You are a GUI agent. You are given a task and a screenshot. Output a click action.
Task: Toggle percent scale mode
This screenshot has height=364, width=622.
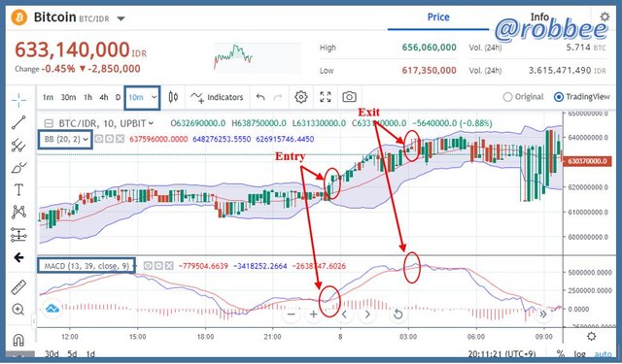tap(560, 353)
